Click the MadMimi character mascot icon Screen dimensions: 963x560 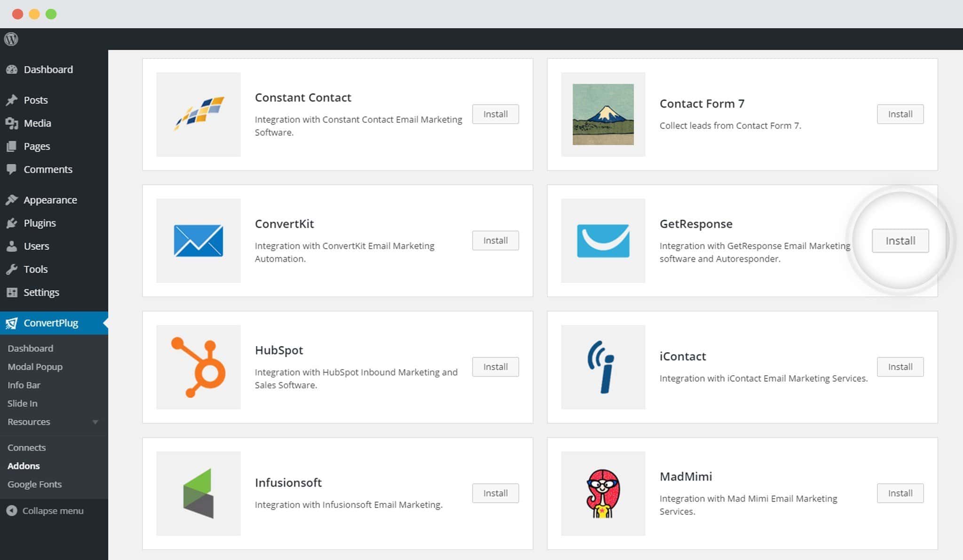[x=602, y=493]
